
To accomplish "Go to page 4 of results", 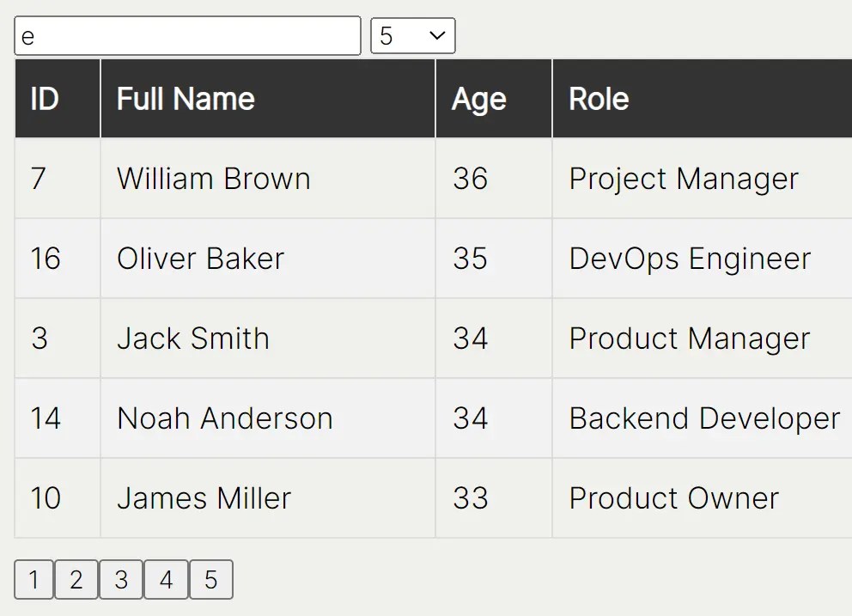I will pyautogui.click(x=166, y=579).
